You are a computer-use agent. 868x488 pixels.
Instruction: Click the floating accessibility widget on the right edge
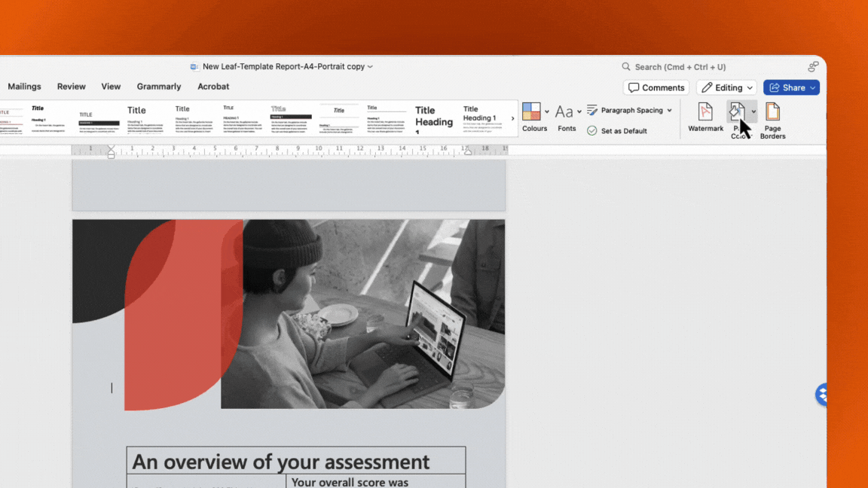820,395
